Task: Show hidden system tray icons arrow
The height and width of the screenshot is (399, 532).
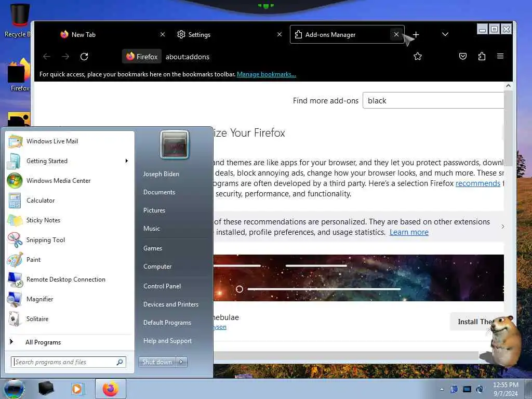Action: coord(442,389)
